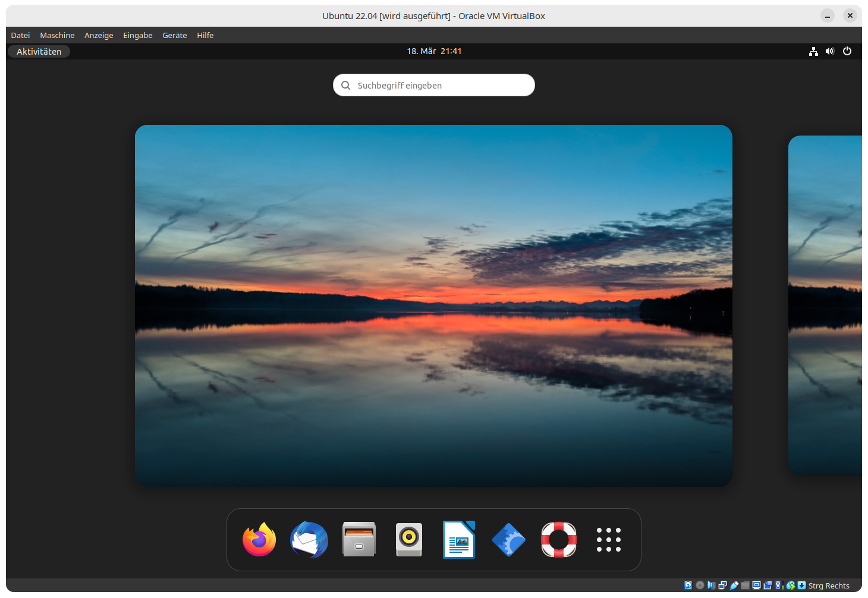
Task: Click the magnifier icon in search field
Action: click(x=345, y=85)
